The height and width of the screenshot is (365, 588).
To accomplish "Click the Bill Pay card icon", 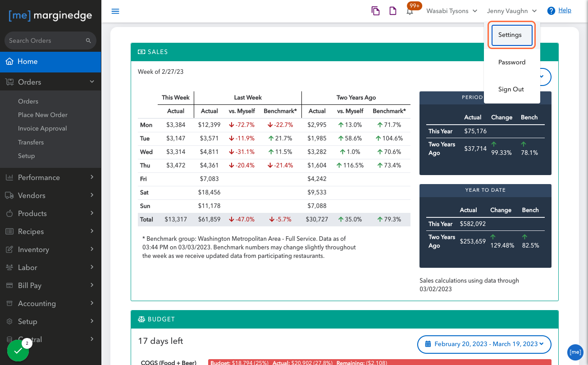I will pos(9,285).
